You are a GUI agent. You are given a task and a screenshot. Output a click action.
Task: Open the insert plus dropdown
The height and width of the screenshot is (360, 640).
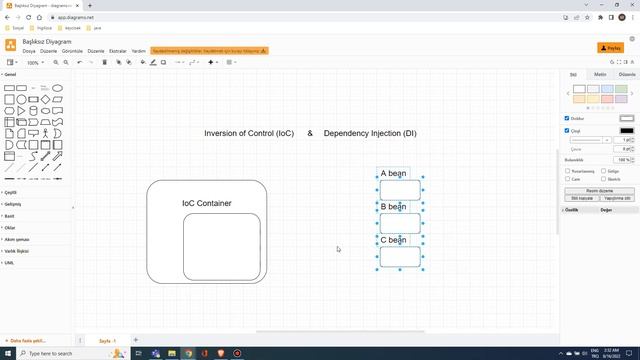[213, 62]
